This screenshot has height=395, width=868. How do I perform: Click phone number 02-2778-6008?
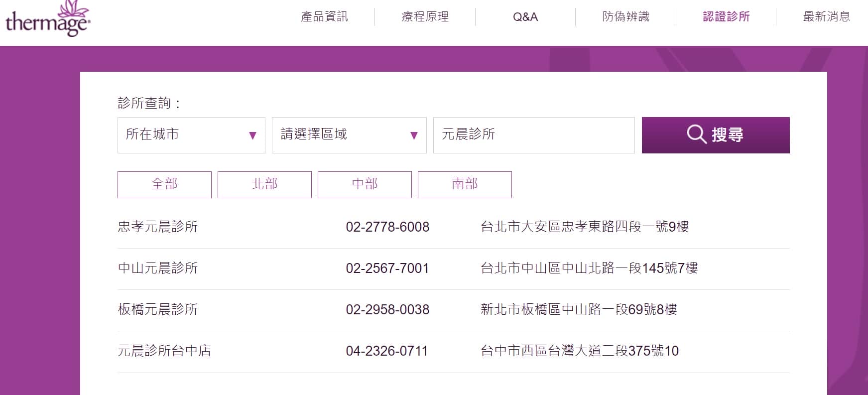tap(387, 227)
